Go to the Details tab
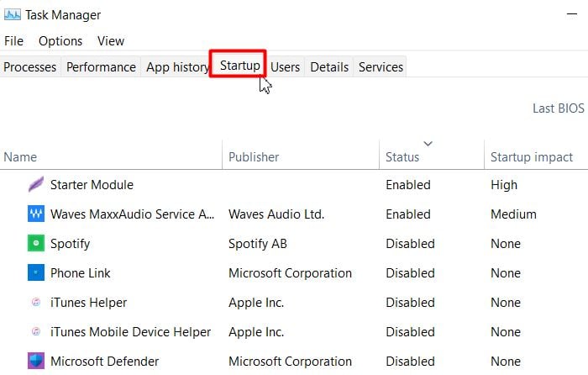 (x=329, y=67)
